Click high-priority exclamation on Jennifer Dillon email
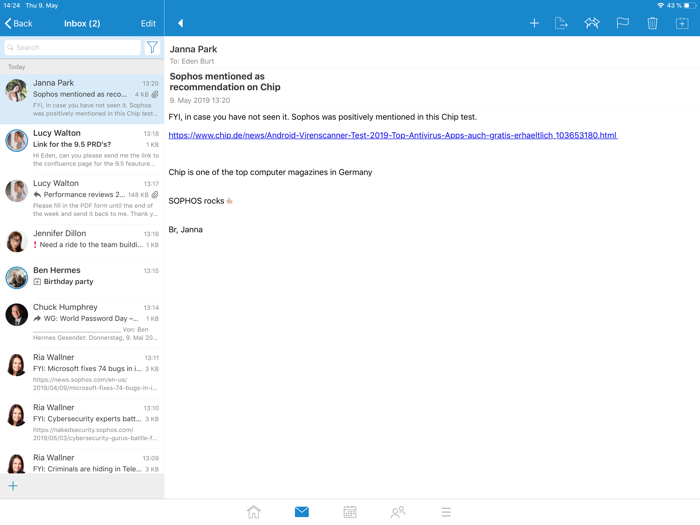The height and width of the screenshot is (525, 700). [35, 245]
